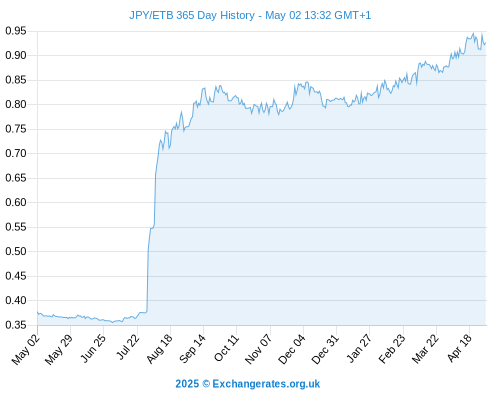
Task: Select the May 29 date label
Action: [59, 349]
